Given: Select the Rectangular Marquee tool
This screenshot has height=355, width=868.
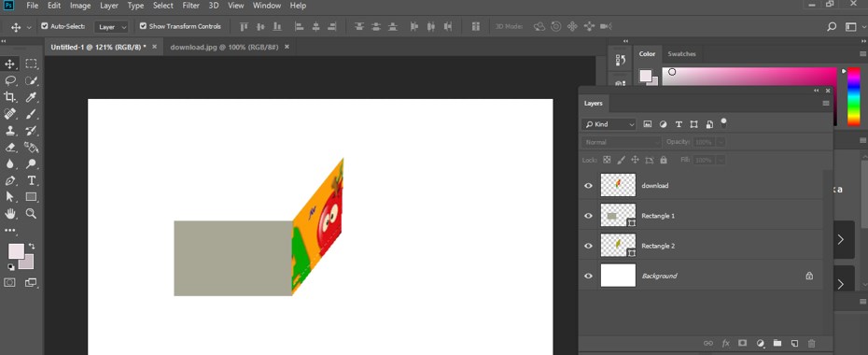Looking at the screenshot, I should (31, 64).
